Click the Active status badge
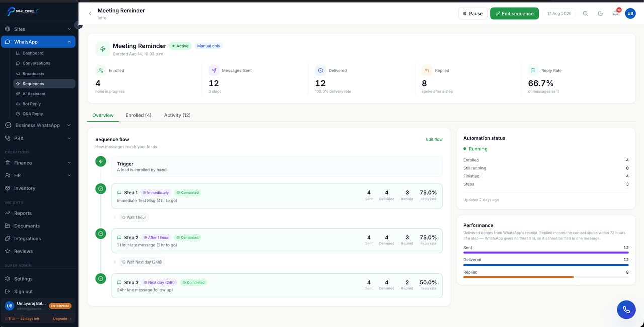Screen dimensions: 644x327 click(x=180, y=46)
